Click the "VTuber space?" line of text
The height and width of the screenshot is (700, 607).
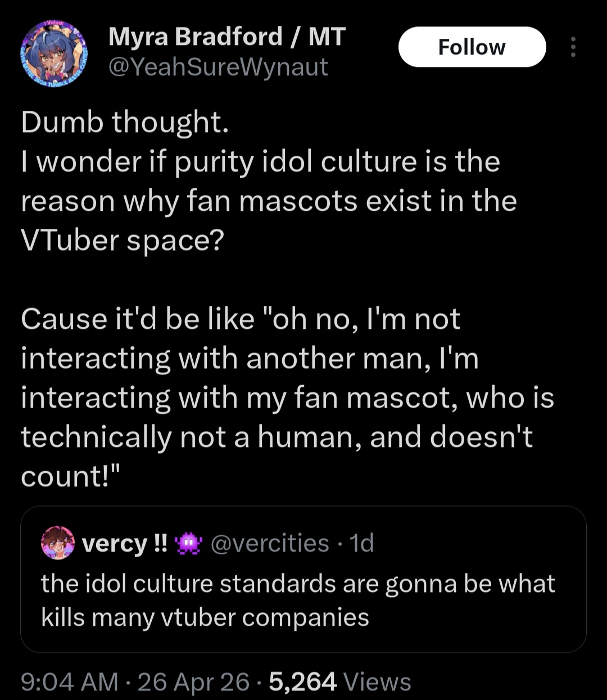point(123,240)
